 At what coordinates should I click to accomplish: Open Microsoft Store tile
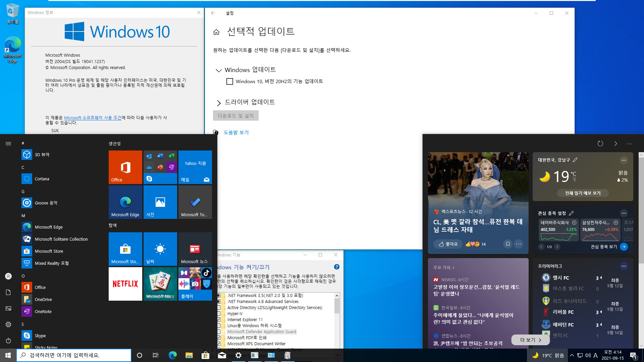tap(125, 248)
